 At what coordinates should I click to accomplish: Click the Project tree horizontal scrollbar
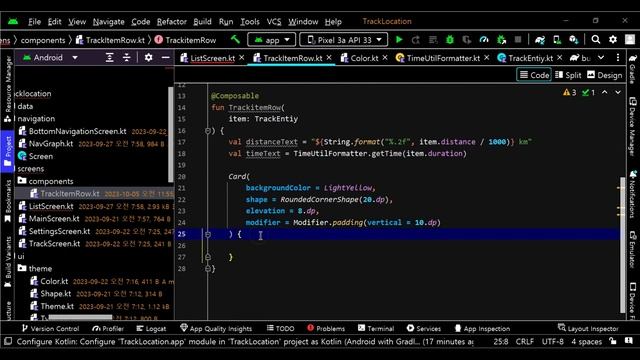pyautogui.click(x=80, y=317)
